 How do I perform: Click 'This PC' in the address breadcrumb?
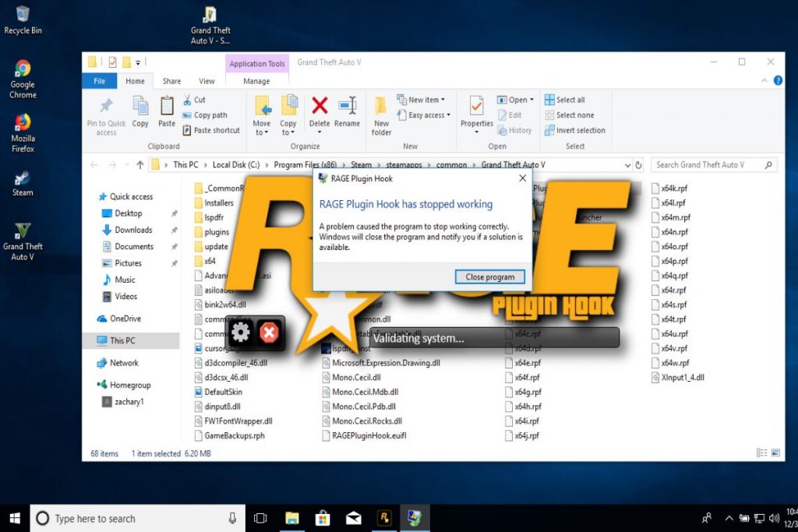pyautogui.click(x=185, y=165)
